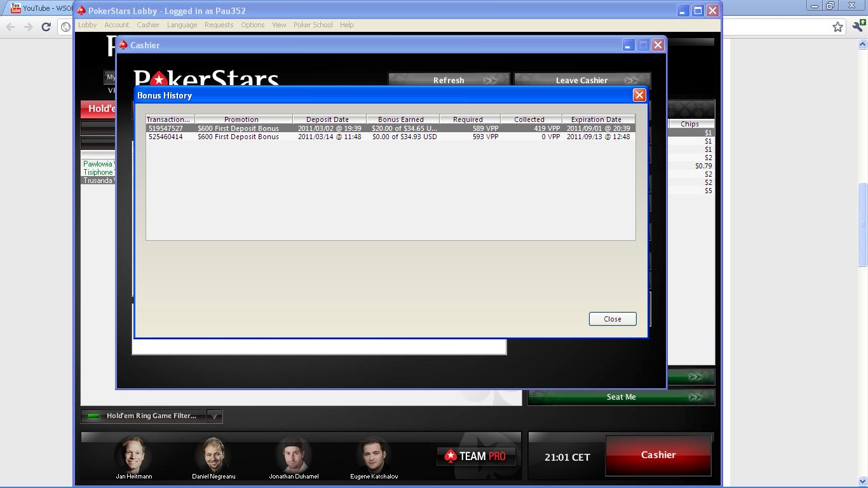Click Cashier window title icon
The width and height of the screenshot is (868, 488).
click(x=123, y=44)
